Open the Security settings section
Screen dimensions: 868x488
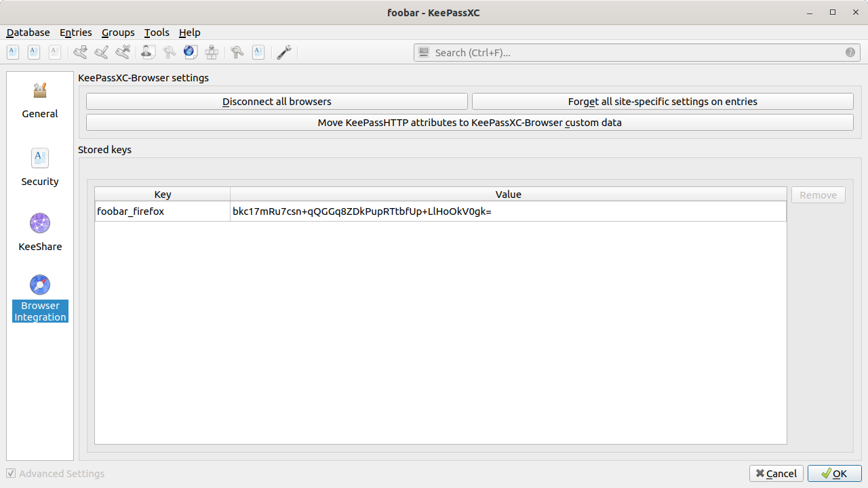point(40,167)
